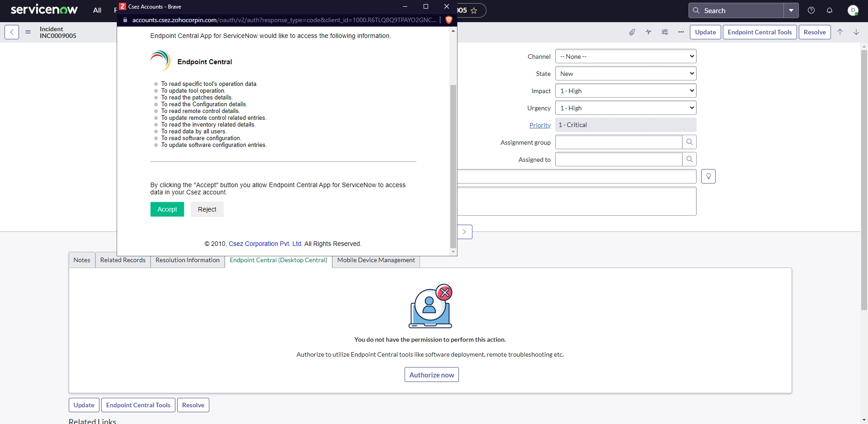Viewport: 868px width, 424px height.
Task: Click Brave Shields icon in address bar
Action: coord(448,20)
